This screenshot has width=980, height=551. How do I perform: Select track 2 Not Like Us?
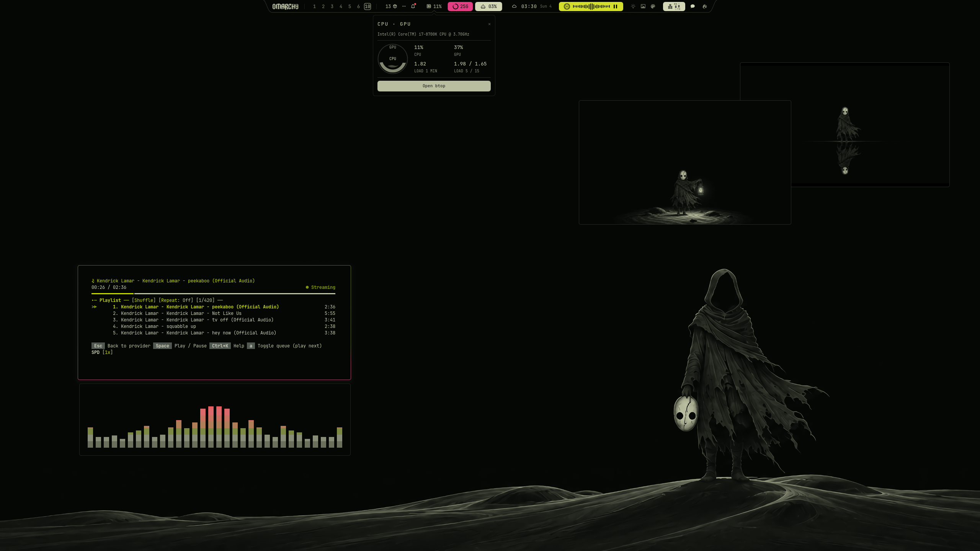click(213, 313)
